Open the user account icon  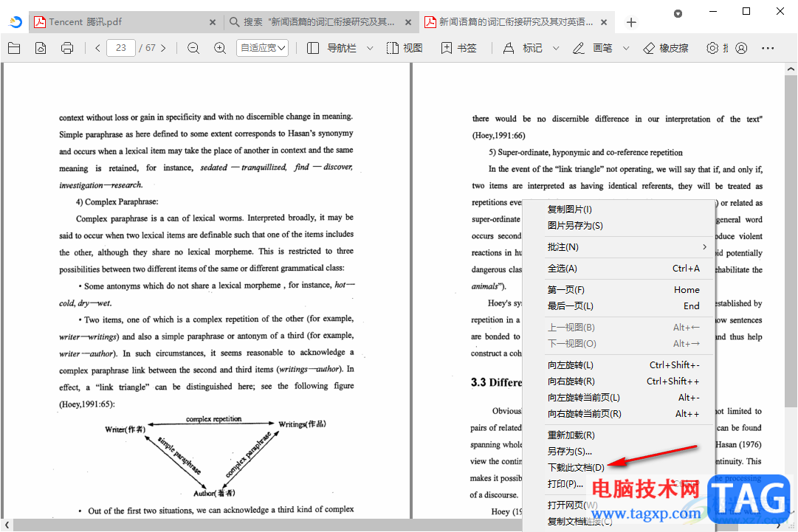click(x=741, y=48)
